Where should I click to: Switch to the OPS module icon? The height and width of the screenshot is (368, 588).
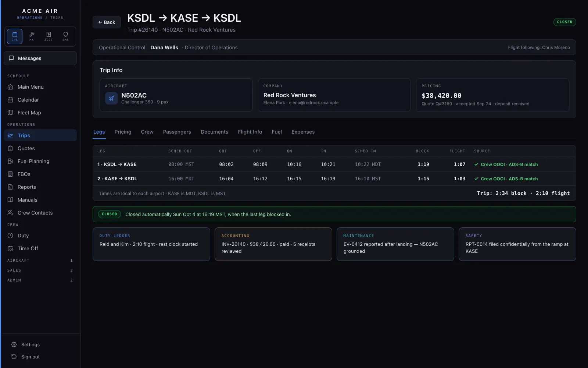(x=15, y=36)
